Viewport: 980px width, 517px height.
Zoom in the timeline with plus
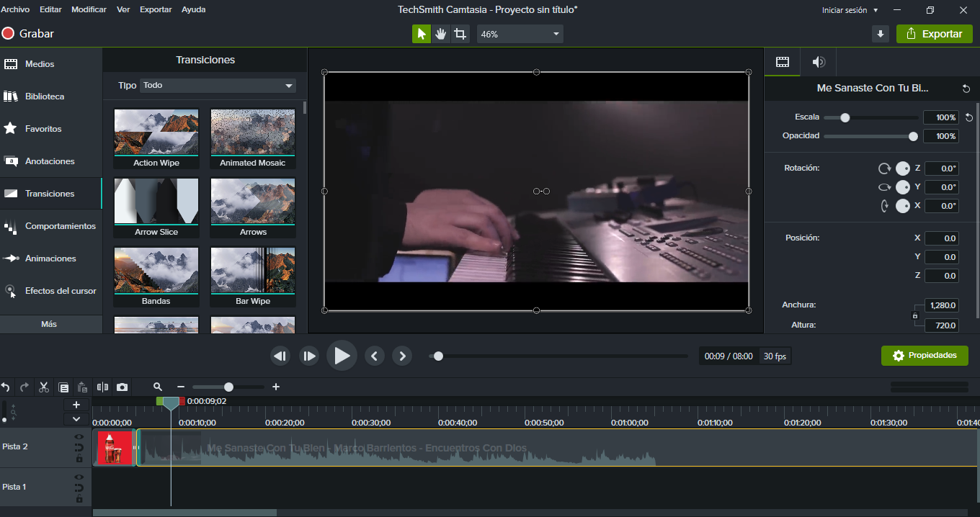point(276,387)
